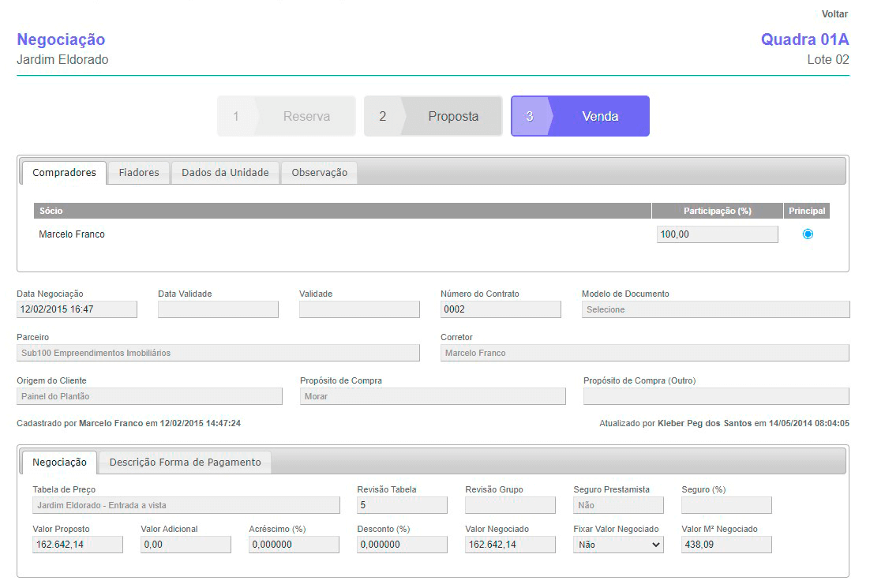Select the Venda step button
The image size is (870, 588).
click(580, 116)
